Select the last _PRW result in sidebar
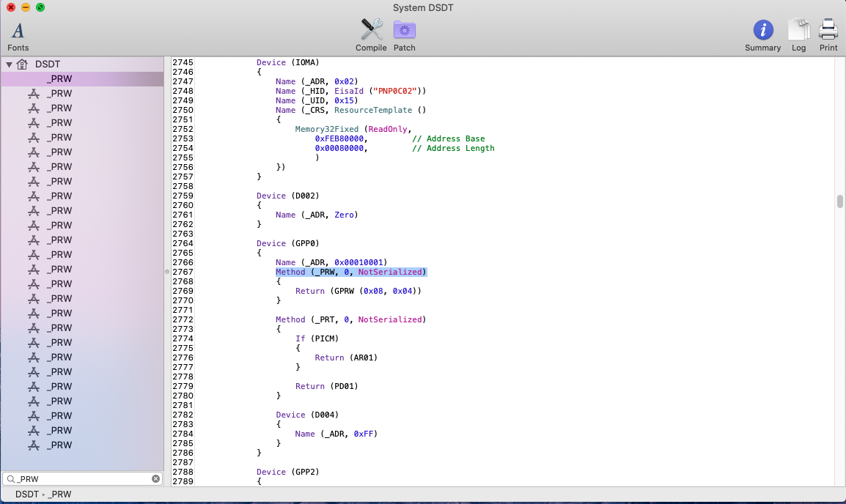The image size is (846, 504). tap(60, 445)
